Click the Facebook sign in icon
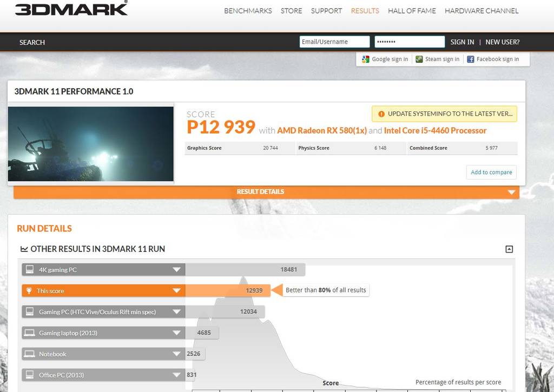Image resolution: width=554 pixels, height=392 pixels. (x=470, y=59)
